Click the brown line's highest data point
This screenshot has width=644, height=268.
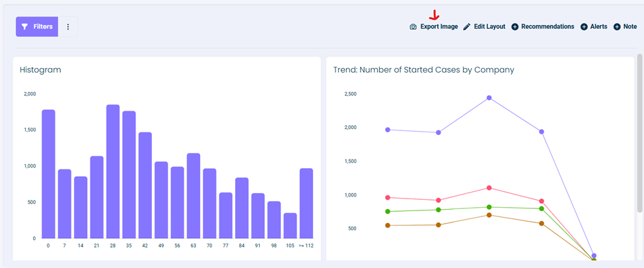tap(489, 215)
